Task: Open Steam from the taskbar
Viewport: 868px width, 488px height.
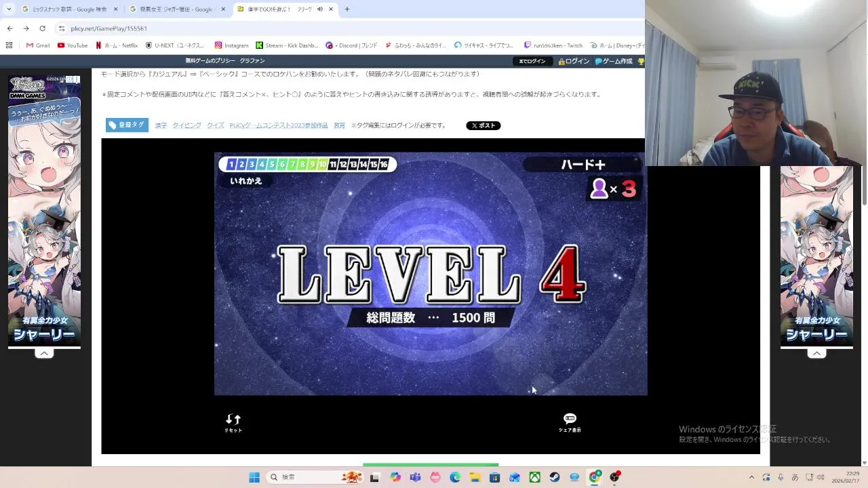Action: pyautogui.click(x=555, y=477)
